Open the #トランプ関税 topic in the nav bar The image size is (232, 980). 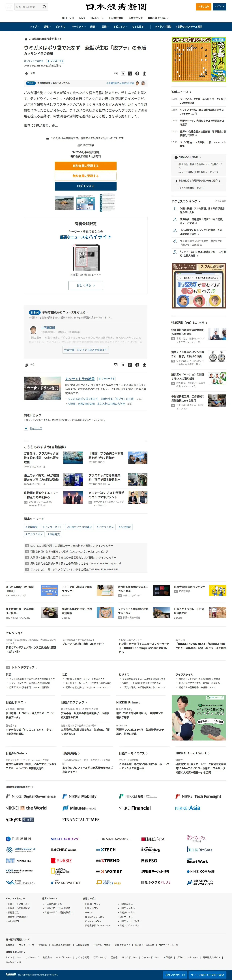(x=163, y=27)
